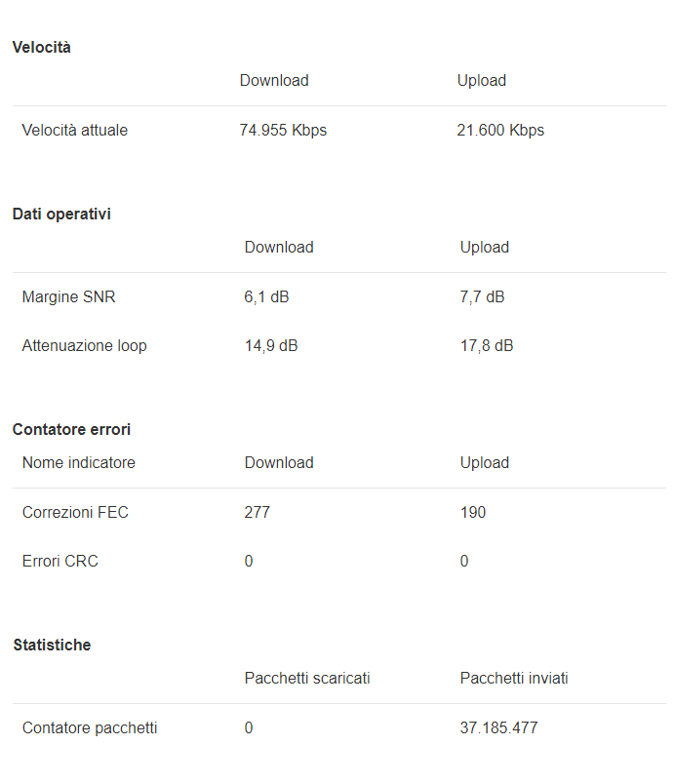Select the 17,8 dB attenuation value
The height and width of the screenshot is (784, 675).
click(x=487, y=345)
